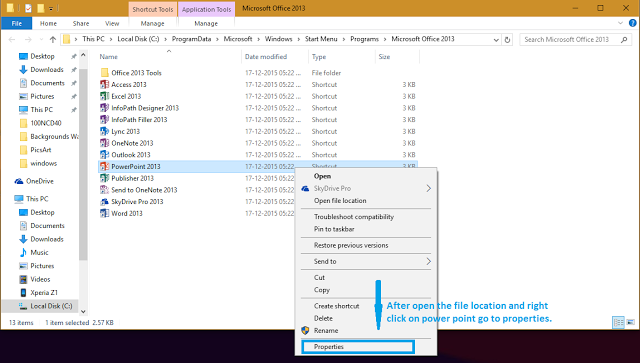Click OneDrive cloud icon in sidebar
The height and width of the screenshot is (363, 640).
[x=19, y=181]
